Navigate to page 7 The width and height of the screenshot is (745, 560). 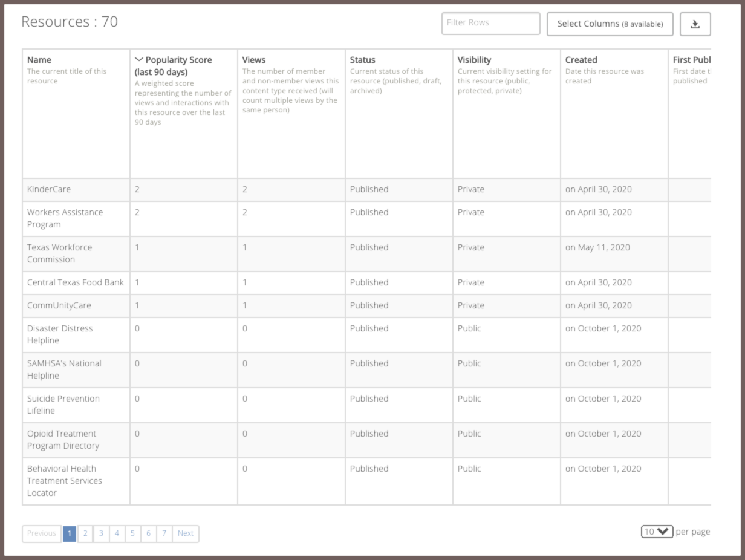pos(164,533)
